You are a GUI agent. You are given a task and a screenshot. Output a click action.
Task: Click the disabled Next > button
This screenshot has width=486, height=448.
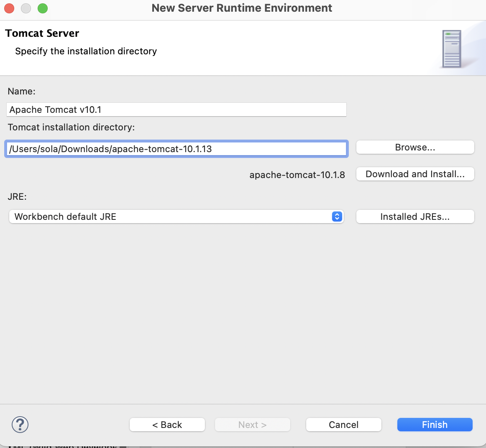click(x=252, y=425)
